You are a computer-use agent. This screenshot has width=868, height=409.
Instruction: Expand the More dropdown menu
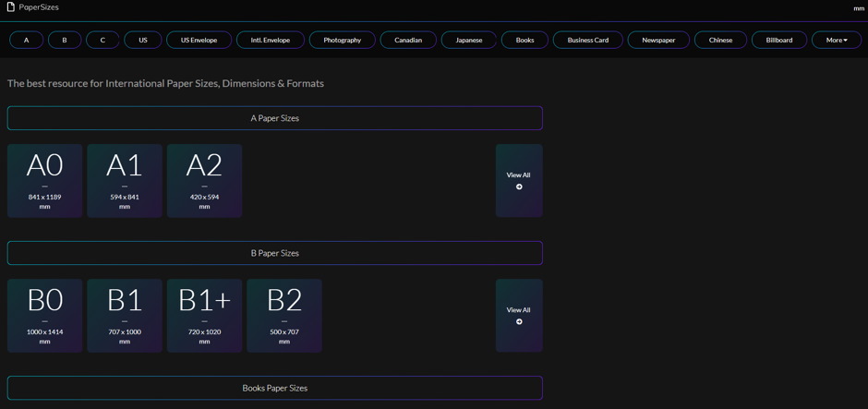coord(836,41)
